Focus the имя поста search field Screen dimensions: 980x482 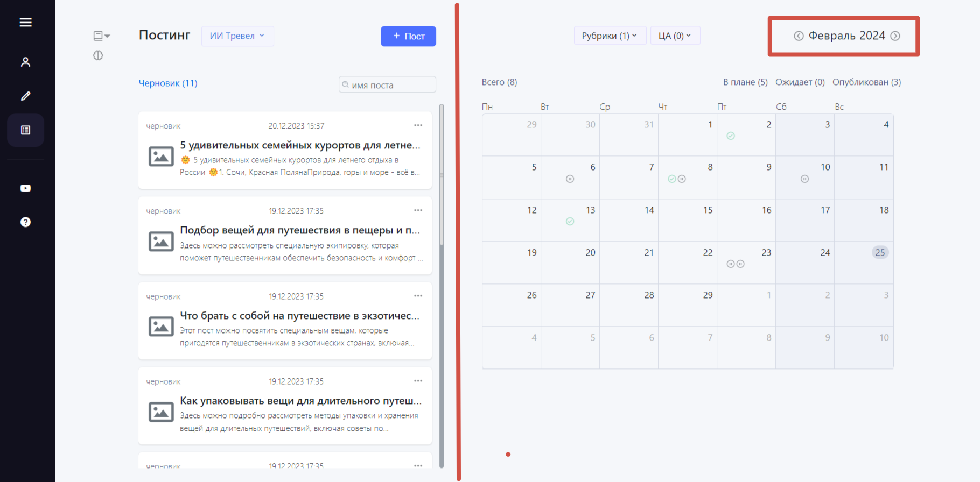point(387,84)
